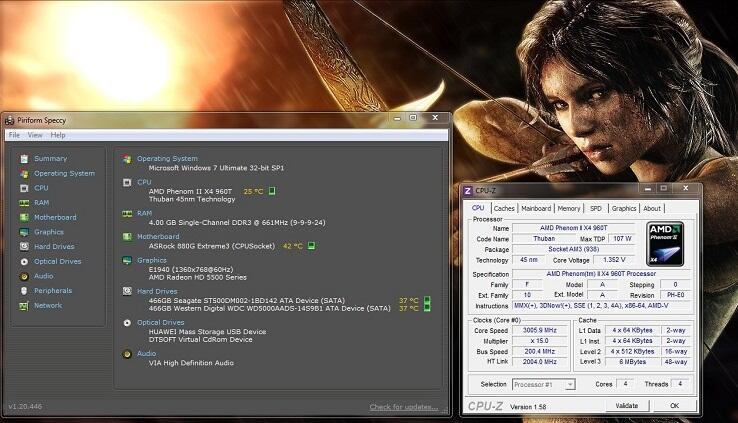Screen dimensions: 738x423
Task: Switch to the Caches tab in CPU-Z
Action: pos(504,208)
